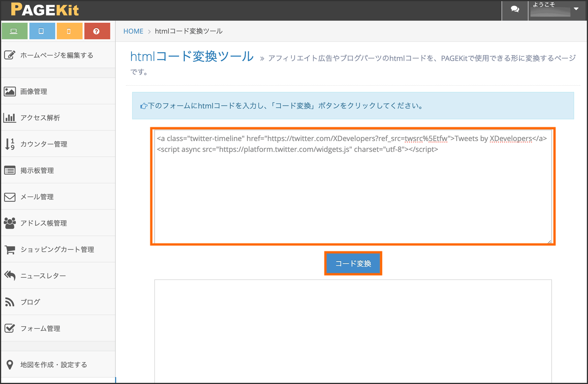Click the edit pencil icon for ホームページを編集する
This screenshot has width=588, height=384.
point(10,55)
